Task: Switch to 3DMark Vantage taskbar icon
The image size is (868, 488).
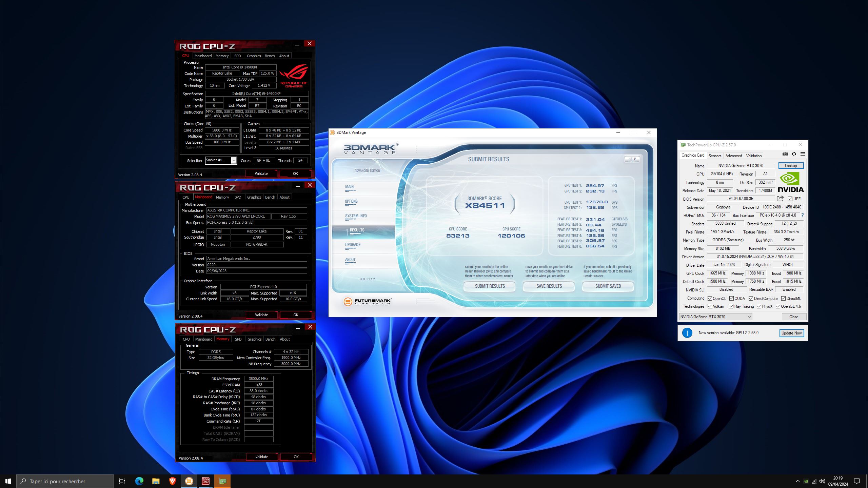Action: [x=189, y=481]
